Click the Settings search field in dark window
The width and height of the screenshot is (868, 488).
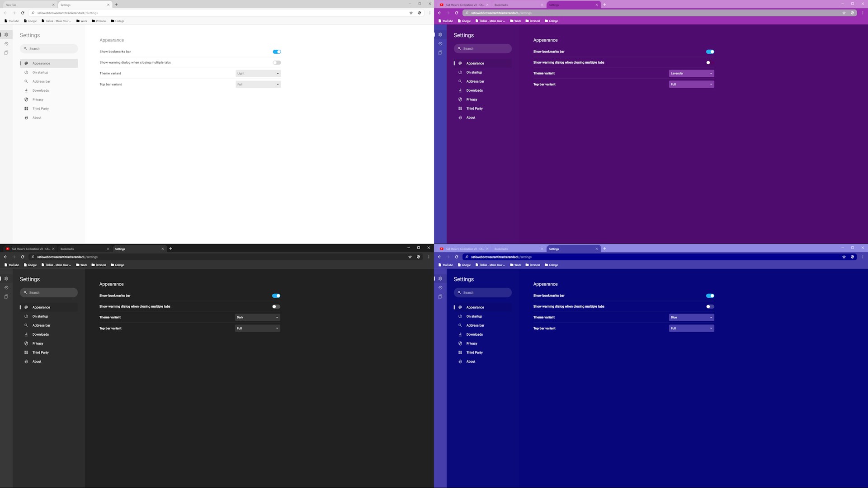pyautogui.click(x=49, y=292)
